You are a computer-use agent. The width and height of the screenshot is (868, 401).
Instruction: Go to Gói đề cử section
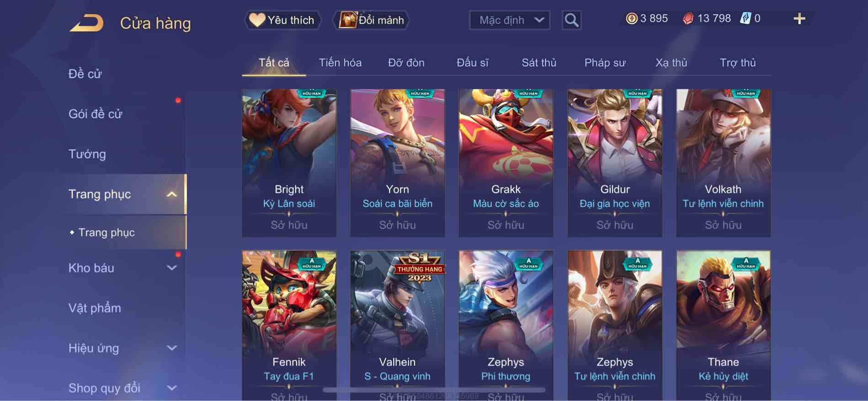click(x=95, y=114)
